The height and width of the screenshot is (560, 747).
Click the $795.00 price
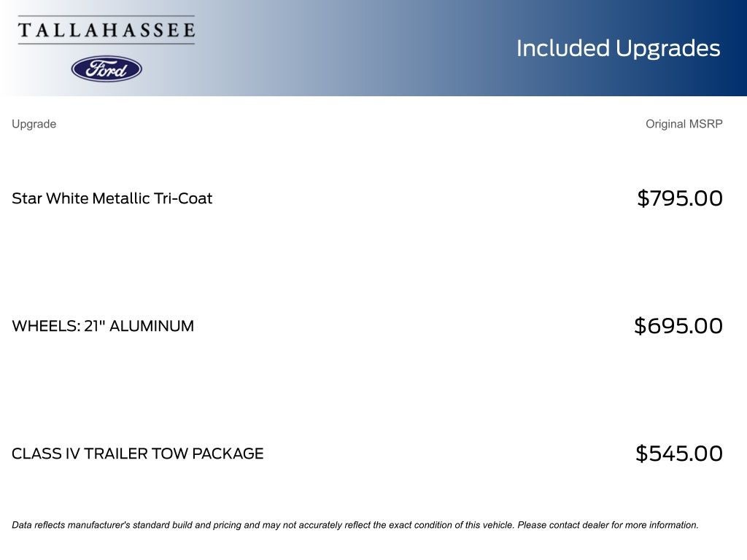click(x=680, y=198)
